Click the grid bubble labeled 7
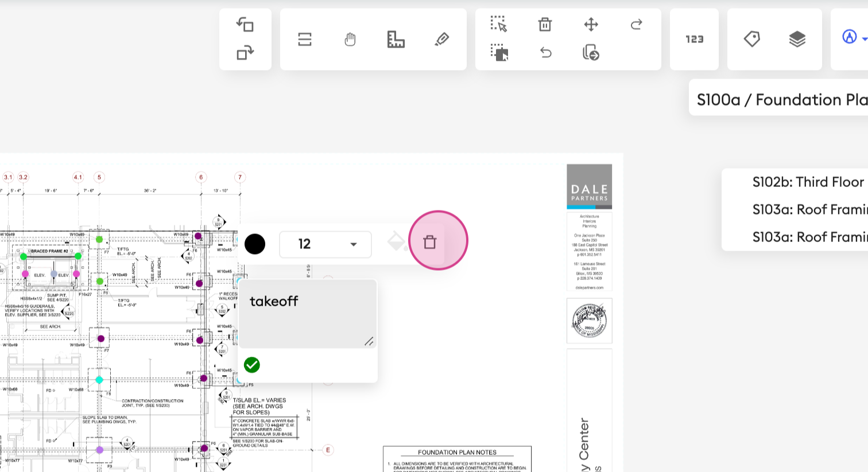 click(x=240, y=177)
